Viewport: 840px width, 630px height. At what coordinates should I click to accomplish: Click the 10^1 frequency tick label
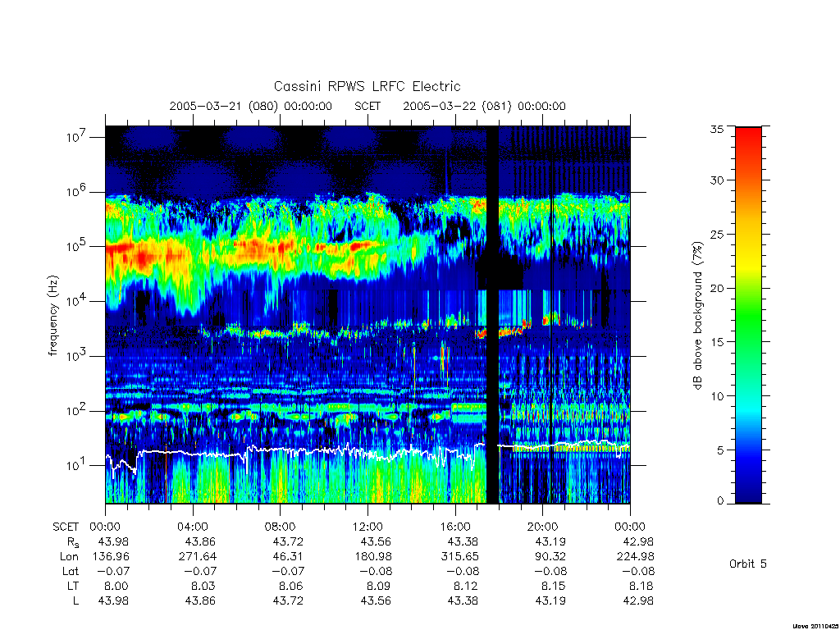(x=77, y=465)
